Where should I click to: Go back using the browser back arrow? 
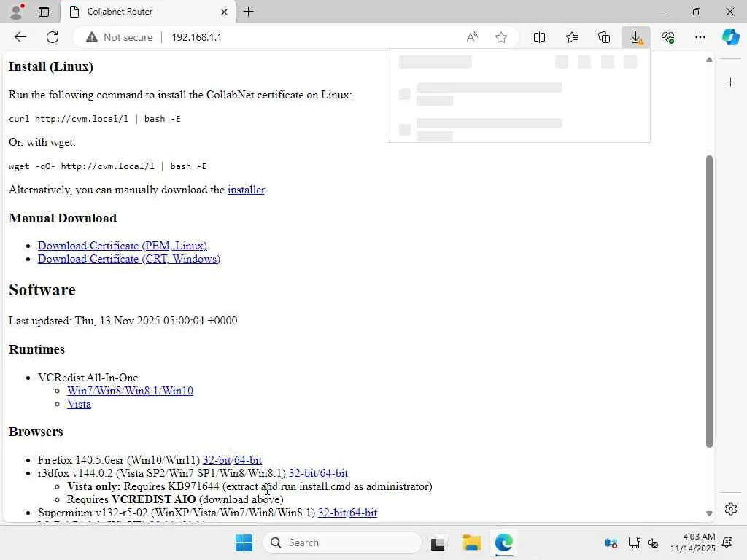[20, 37]
